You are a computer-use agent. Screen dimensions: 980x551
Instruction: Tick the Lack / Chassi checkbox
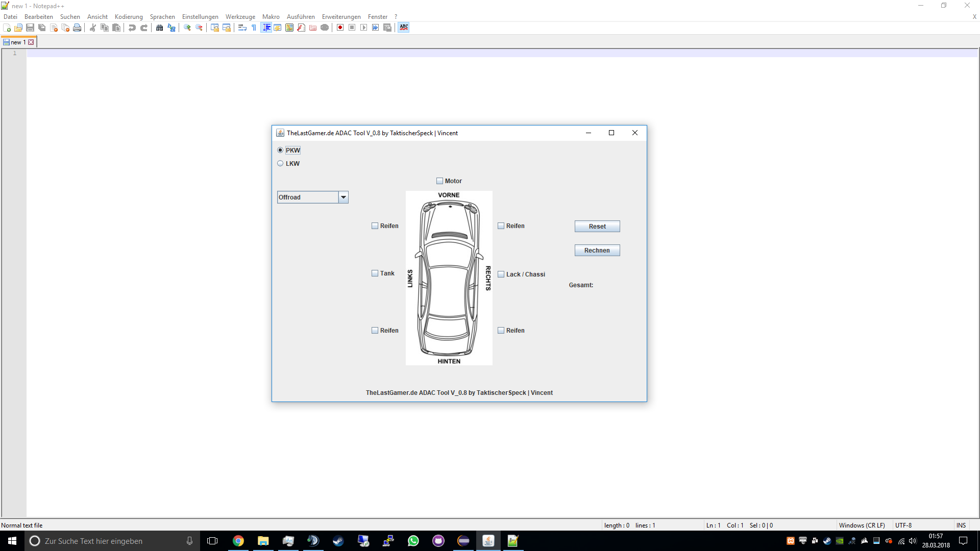501,274
